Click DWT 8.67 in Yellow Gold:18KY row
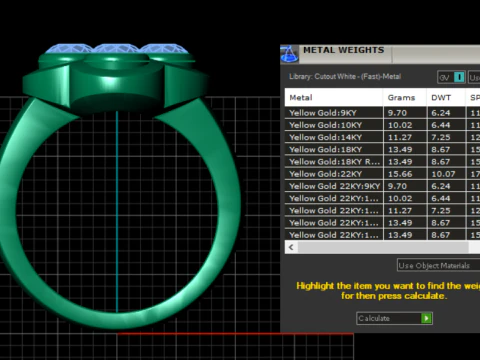Screen dimensions: 480x360 [441, 149]
